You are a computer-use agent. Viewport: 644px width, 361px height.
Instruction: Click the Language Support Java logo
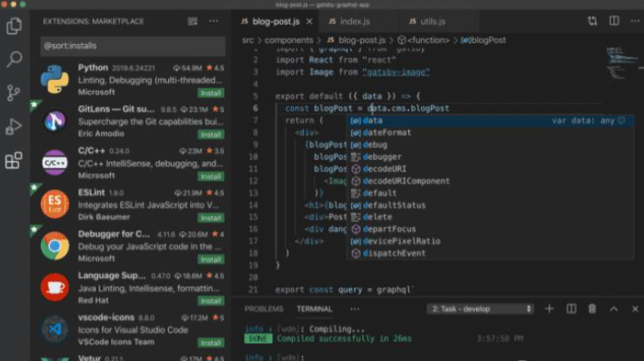[x=54, y=287]
